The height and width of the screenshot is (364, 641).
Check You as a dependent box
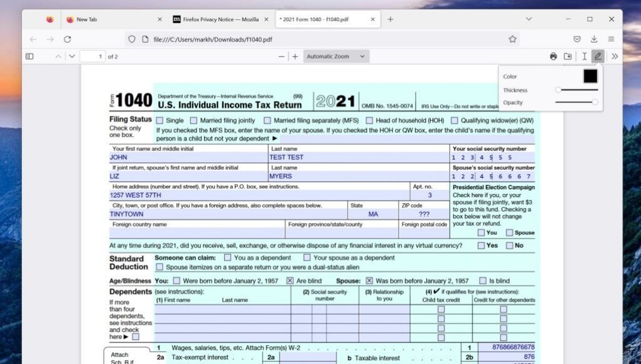[x=228, y=258]
